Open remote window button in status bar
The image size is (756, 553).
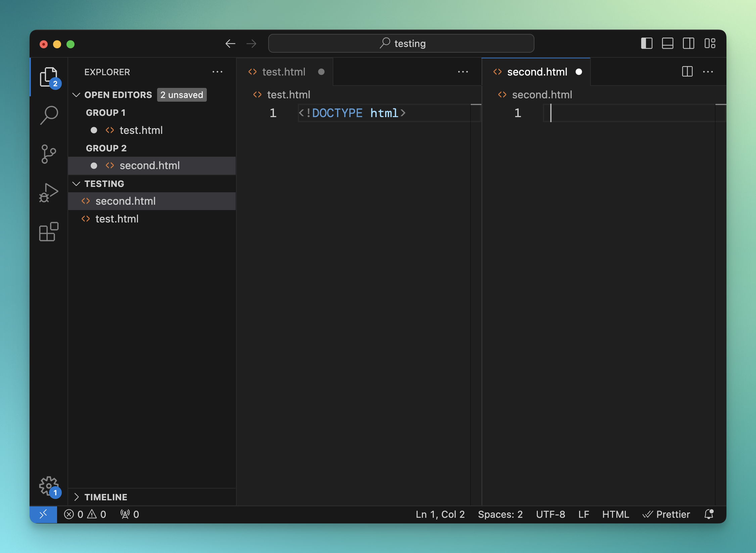click(x=43, y=514)
